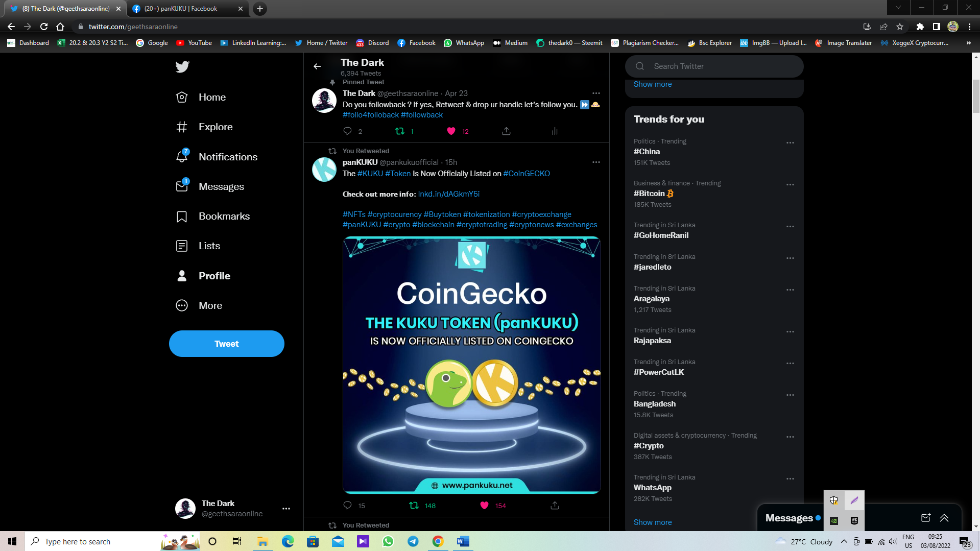Open more options for panKUKU tweet
Viewport: 980px width, 551px height.
(x=596, y=162)
